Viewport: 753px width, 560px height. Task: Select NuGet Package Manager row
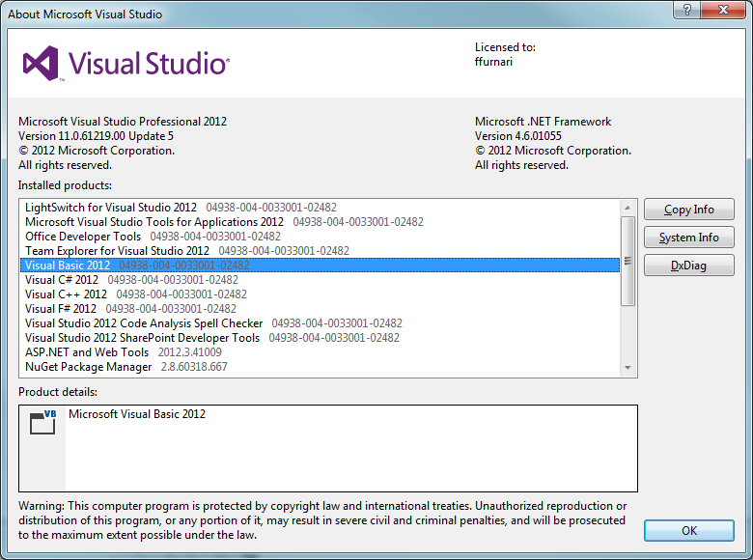[x=320, y=367]
